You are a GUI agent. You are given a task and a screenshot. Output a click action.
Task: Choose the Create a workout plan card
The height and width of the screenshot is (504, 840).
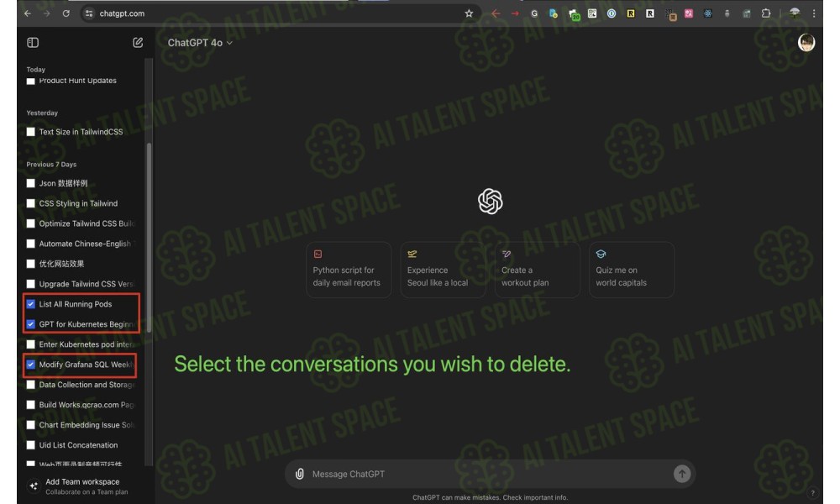click(538, 270)
